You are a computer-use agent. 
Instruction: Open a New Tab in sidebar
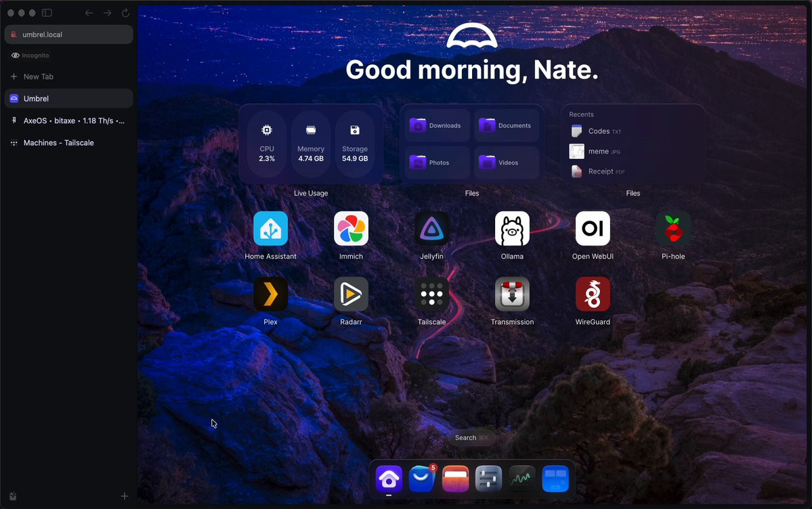(x=68, y=76)
